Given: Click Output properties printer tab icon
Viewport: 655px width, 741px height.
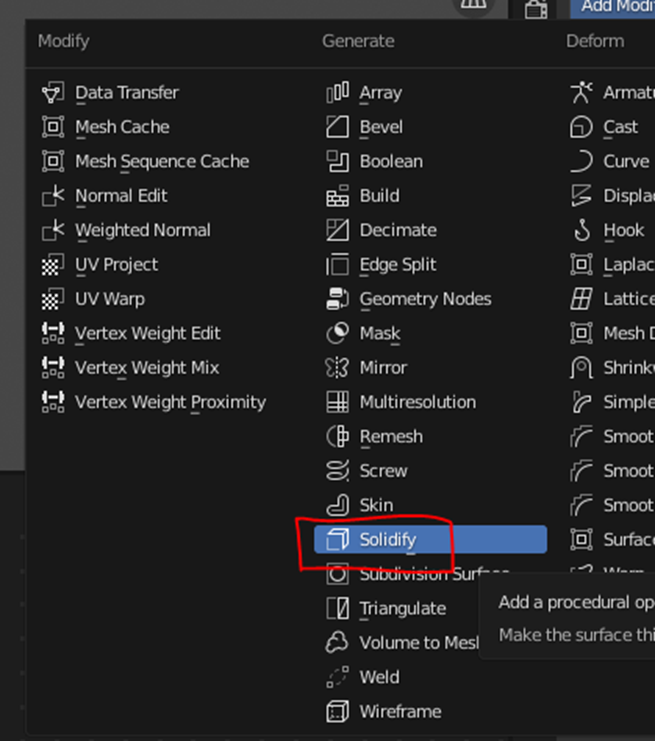Looking at the screenshot, I should coord(536,9).
